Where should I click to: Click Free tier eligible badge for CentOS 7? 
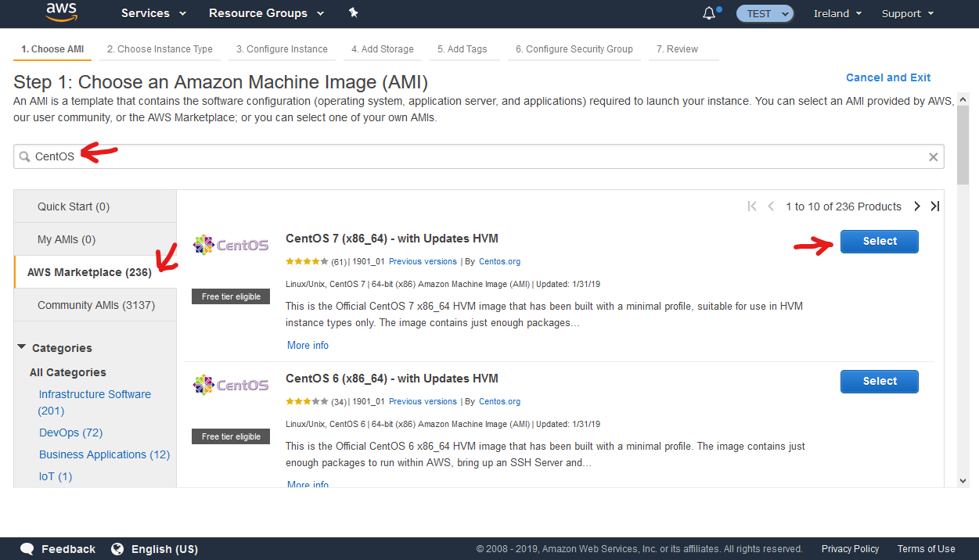pyautogui.click(x=231, y=296)
